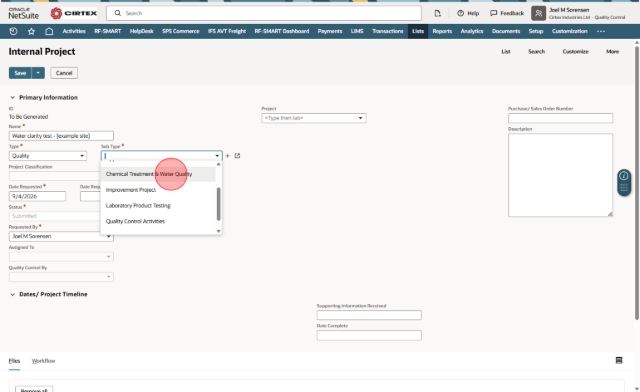The width and height of the screenshot is (640, 392).
Task: Open the Feedback speech bubble
Action: pos(493,13)
